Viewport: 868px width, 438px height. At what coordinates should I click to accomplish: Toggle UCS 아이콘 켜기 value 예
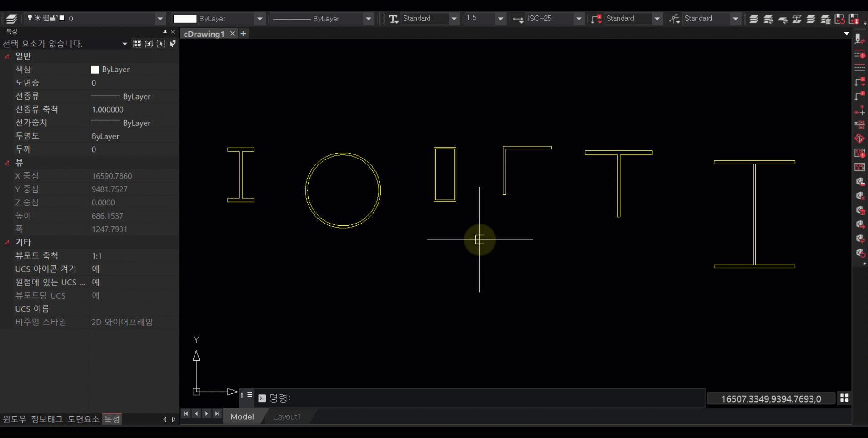pos(95,269)
